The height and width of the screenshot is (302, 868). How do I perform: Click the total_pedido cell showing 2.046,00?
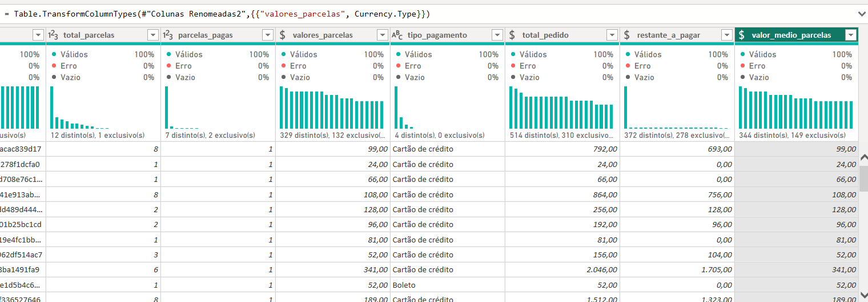click(x=562, y=269)
